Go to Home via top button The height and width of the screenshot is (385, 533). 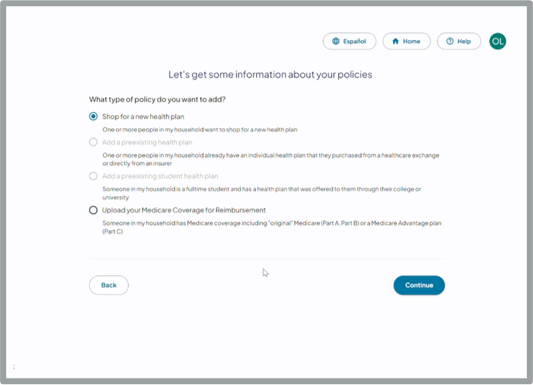pos(407,41)
